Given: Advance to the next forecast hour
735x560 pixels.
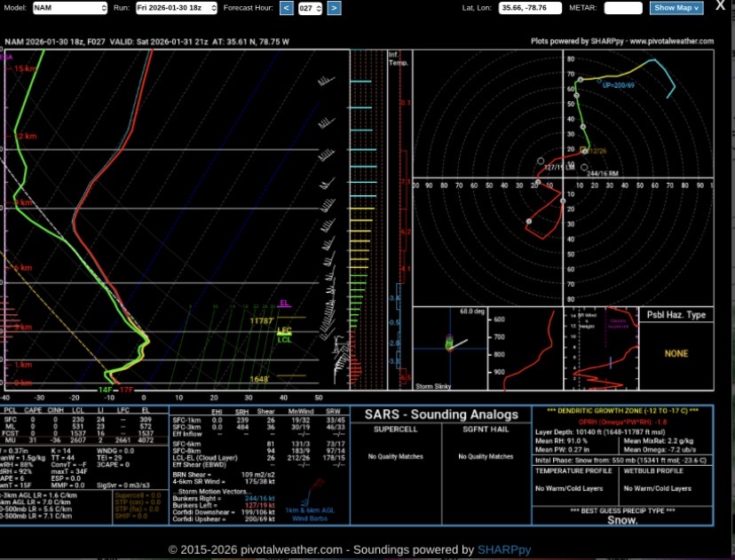Looking at the screenshot, I should pos(334,8).
